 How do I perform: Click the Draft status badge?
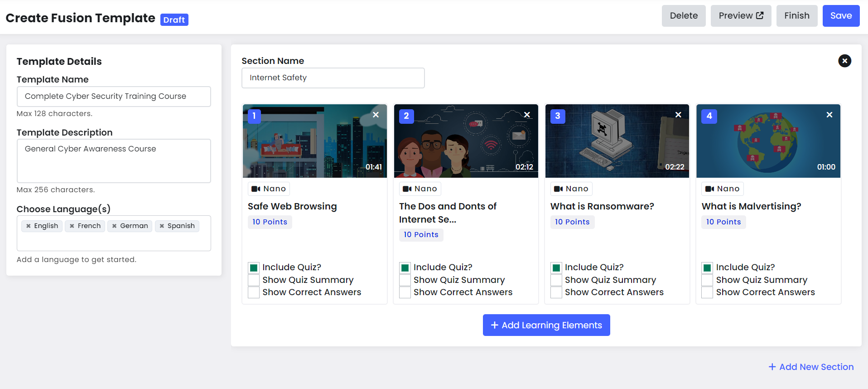coord(174,19)
